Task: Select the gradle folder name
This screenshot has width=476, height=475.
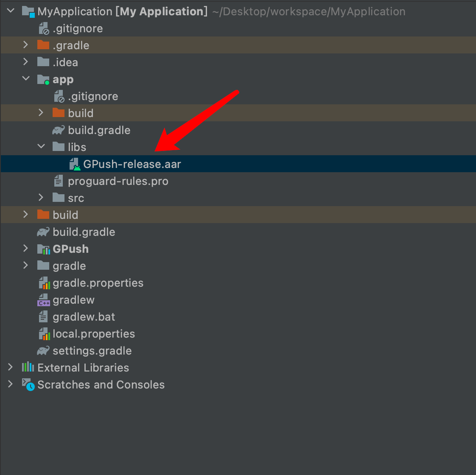Action: 69,266
